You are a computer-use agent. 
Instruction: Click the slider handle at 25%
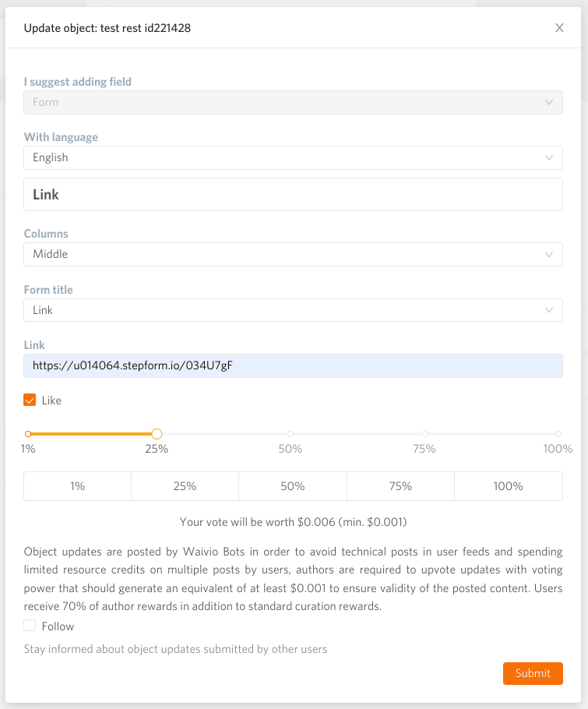click(157, 434)
